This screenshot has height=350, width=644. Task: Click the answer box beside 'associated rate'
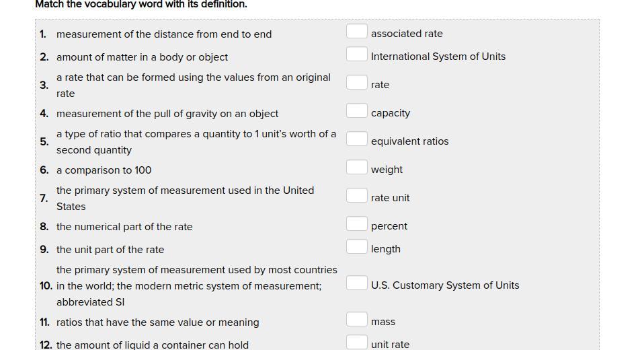click(356, 32)
